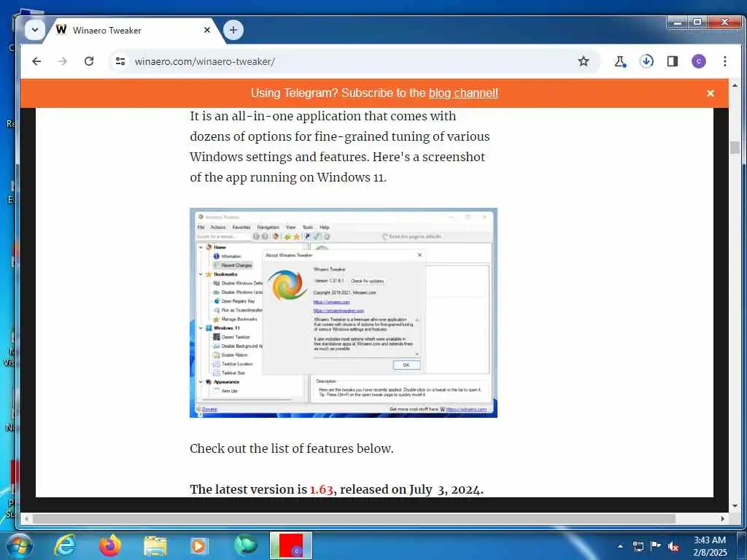The image size is (747, 560).
Task: Open site information icon in address bar
Action: [120, 61]
